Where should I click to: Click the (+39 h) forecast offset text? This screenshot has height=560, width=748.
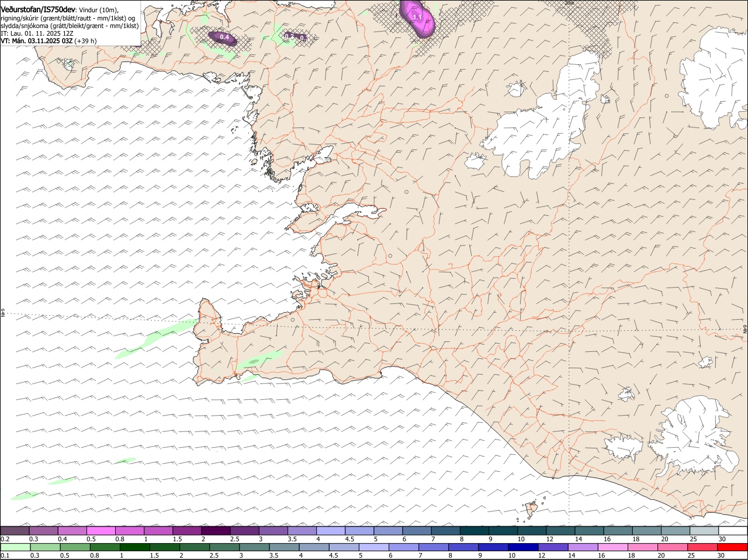pyautogui.click(x=86, y=42)
